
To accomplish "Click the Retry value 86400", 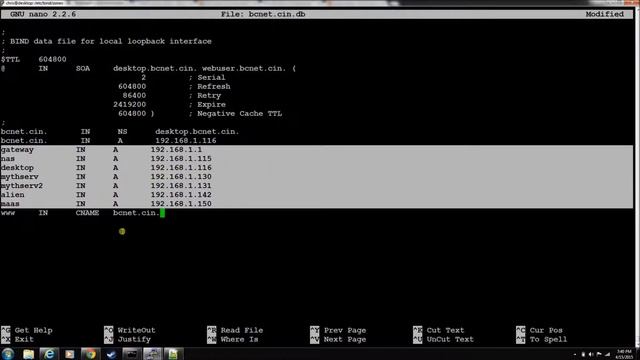I will [x=134, y=96].
